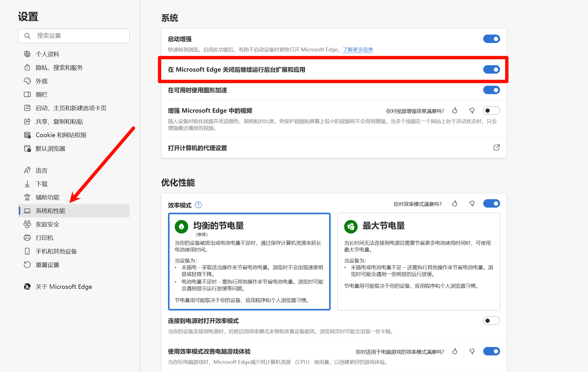Viewport: 588px width, 372px height.
Task: Click the 个人资料 profile icon
Action: (27, 54)
